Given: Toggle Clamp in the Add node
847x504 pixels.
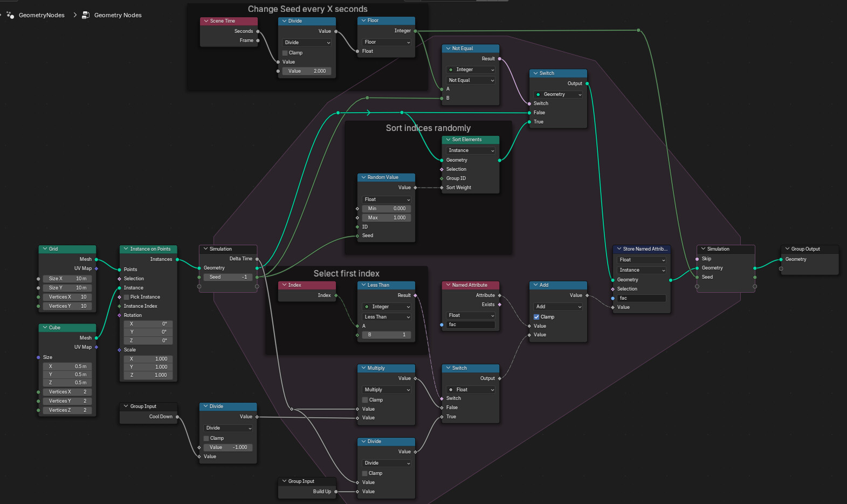Looking at the screenshot, I should pyautogui.click(x=536, y=317).
